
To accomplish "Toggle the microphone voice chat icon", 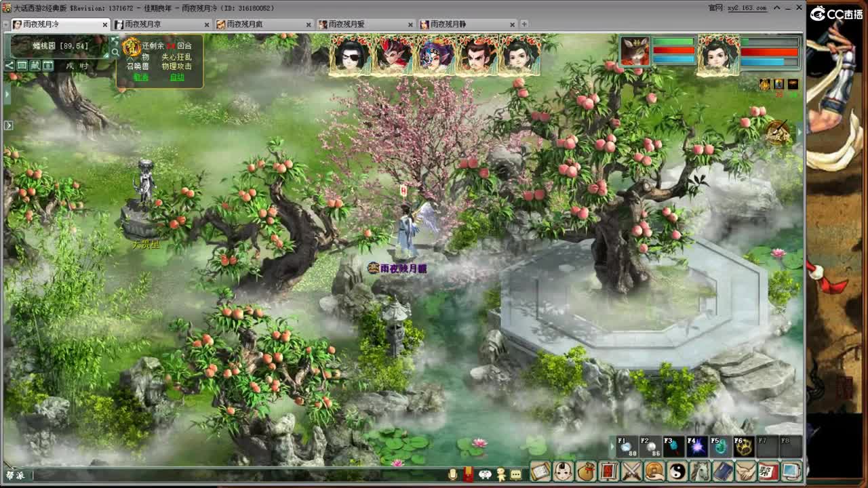I will point(453,474).
